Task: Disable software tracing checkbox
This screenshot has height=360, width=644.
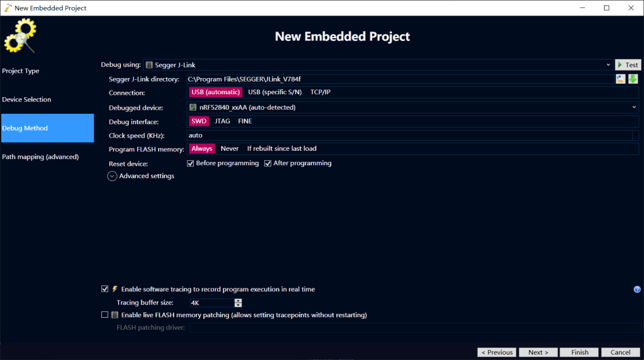Action: pos(105,289)
